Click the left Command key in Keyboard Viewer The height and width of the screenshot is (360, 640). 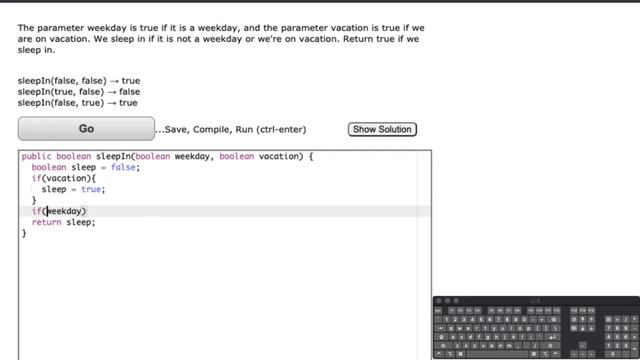coord(460,354)
